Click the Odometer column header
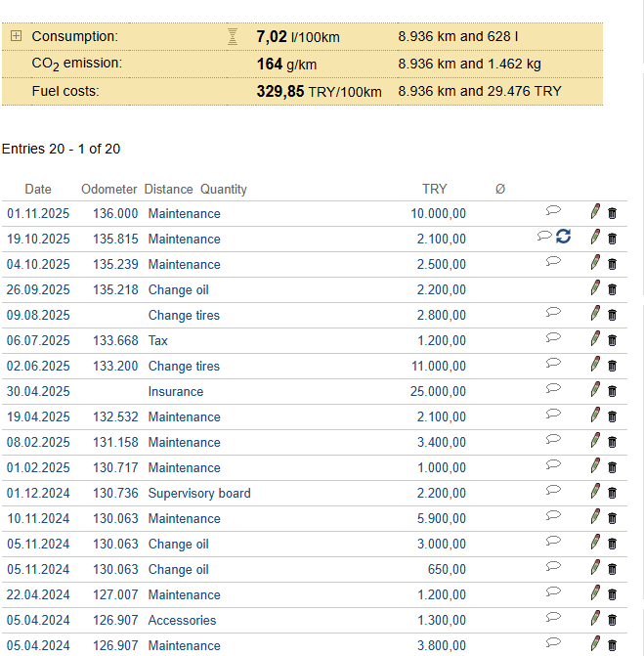Image resolution: width=644 pixels, height=656 pixels. tap(108, 189)
